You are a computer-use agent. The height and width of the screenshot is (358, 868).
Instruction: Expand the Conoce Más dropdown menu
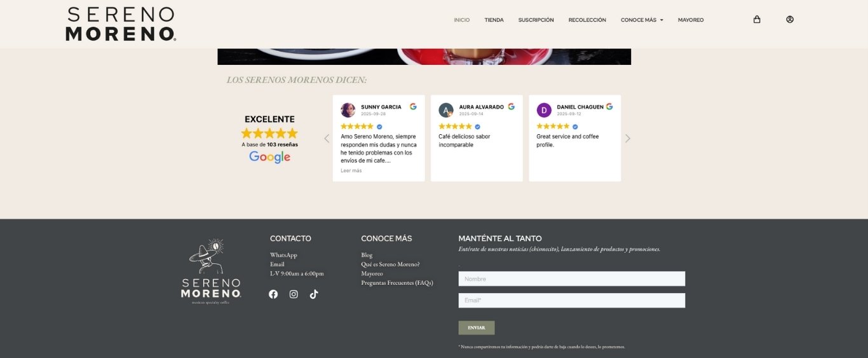click(x=642, y=20)
